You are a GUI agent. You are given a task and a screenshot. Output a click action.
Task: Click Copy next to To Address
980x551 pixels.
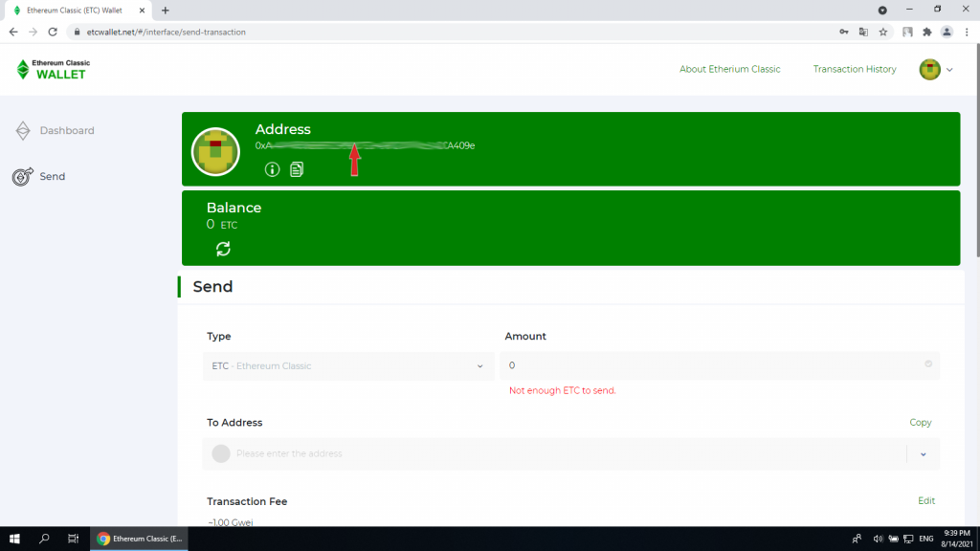[x=920, y=423]
